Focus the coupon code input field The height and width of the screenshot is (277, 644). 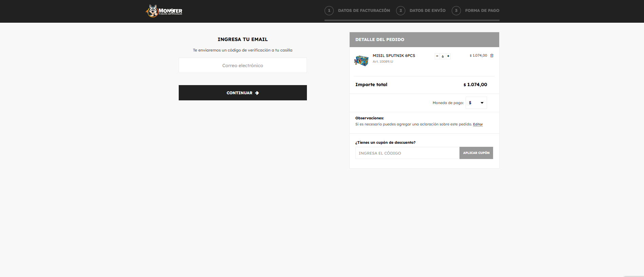(x=407, y=153)
